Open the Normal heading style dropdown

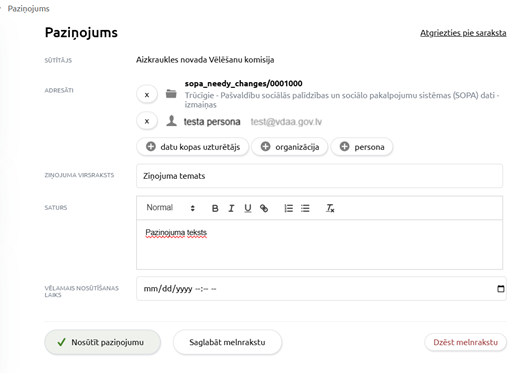[170, 208]
